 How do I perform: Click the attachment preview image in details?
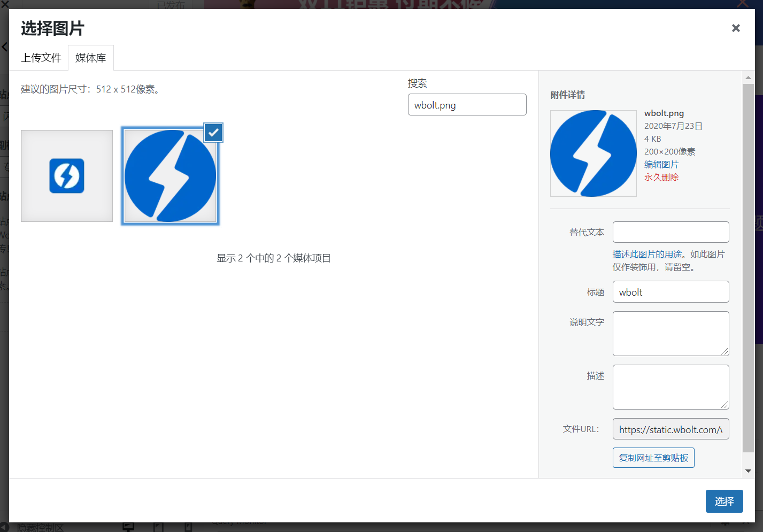593,153
